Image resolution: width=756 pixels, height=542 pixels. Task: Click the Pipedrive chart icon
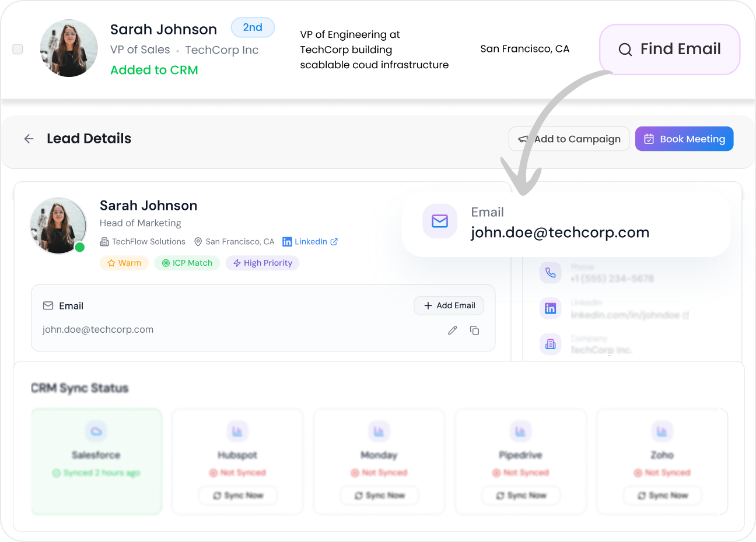coord(520,431)
